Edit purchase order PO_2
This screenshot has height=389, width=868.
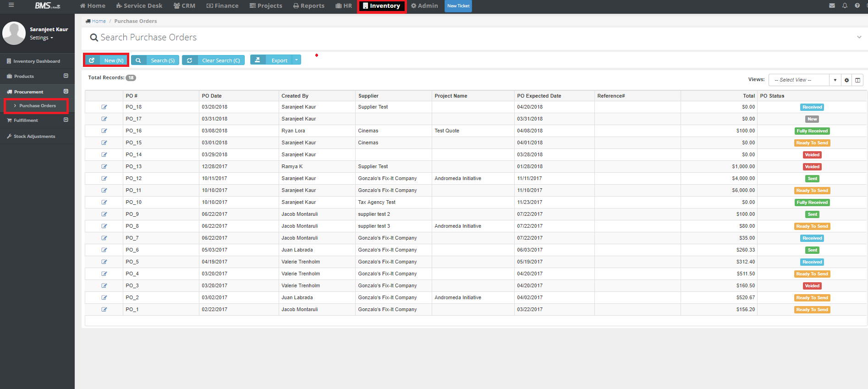[104, 297]
